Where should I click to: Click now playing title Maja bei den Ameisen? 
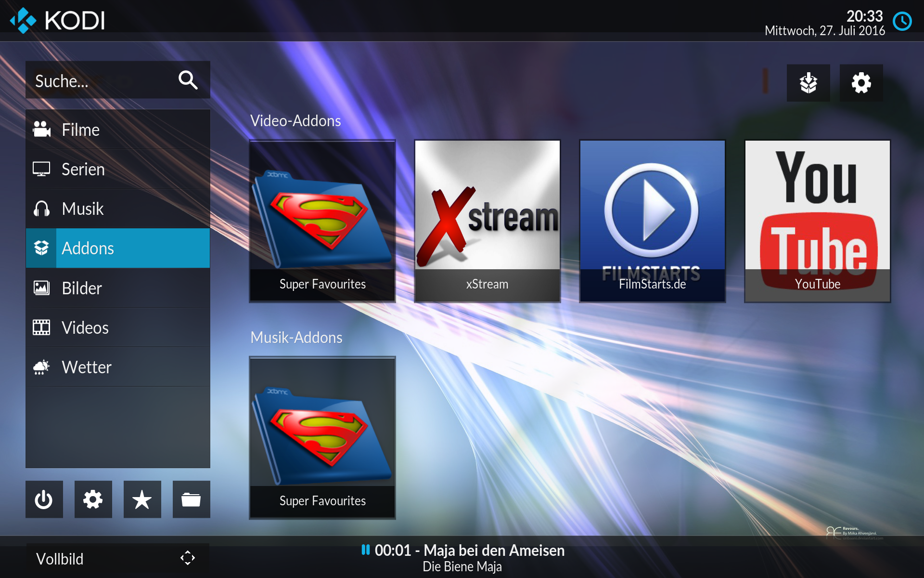click(x=494, y=550)
